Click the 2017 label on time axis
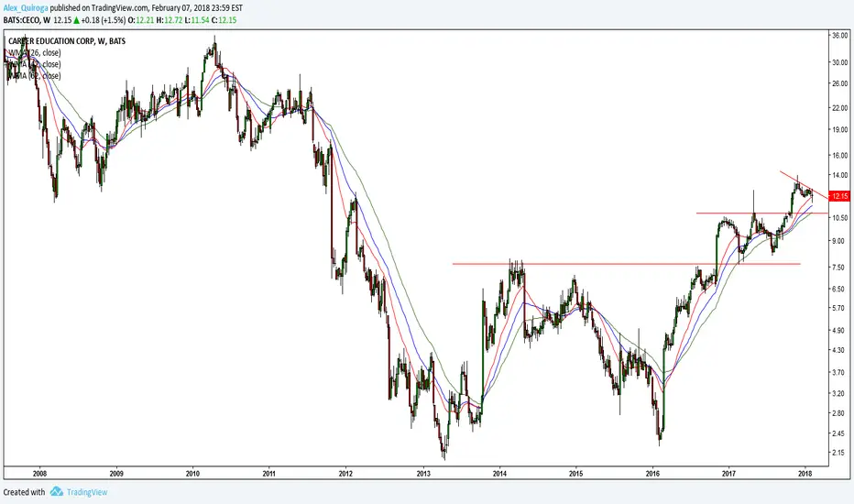Viewport: 854px width, 504px height. (728, 474)
